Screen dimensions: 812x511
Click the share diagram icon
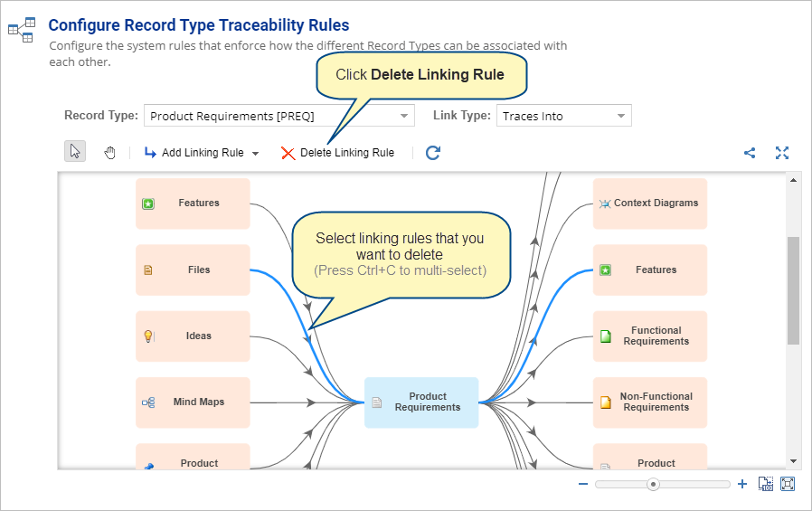pos(750,153)
